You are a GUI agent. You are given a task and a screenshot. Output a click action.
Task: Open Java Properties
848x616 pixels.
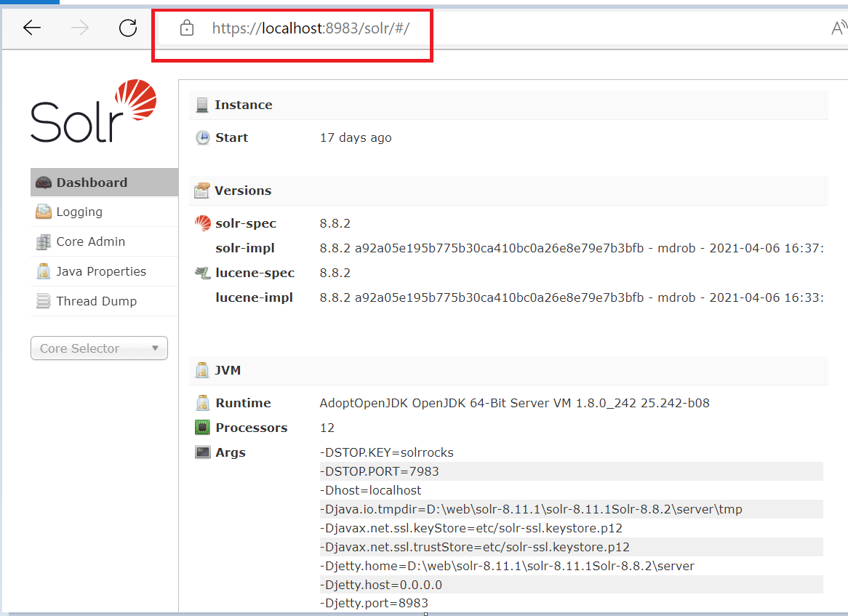tap(105, 271)
